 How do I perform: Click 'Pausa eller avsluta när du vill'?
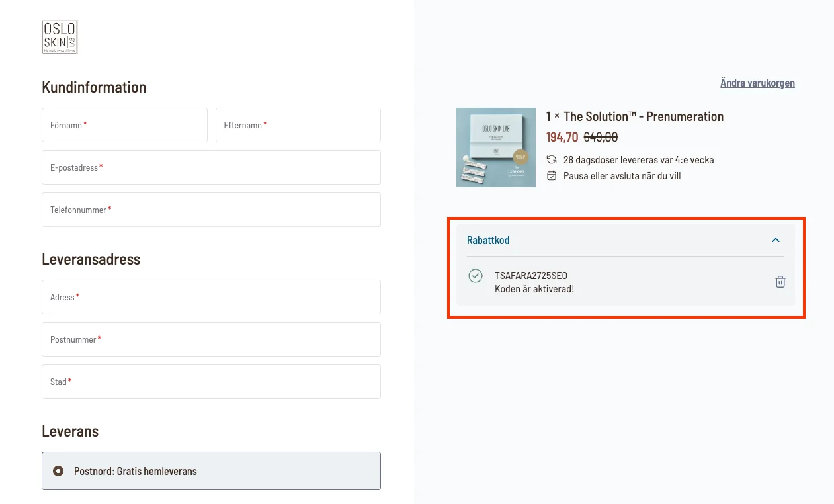click(x=622, y=176)
